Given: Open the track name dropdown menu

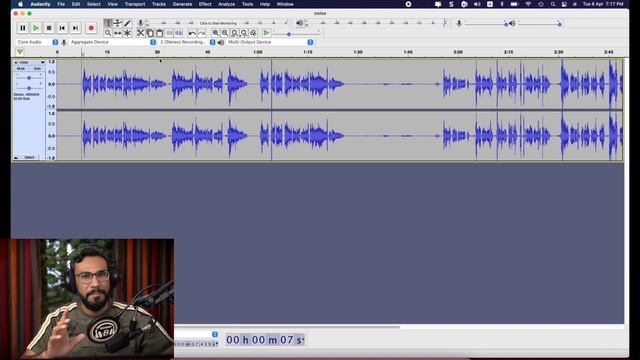Looking at the screenshot, I should (32, 62).
